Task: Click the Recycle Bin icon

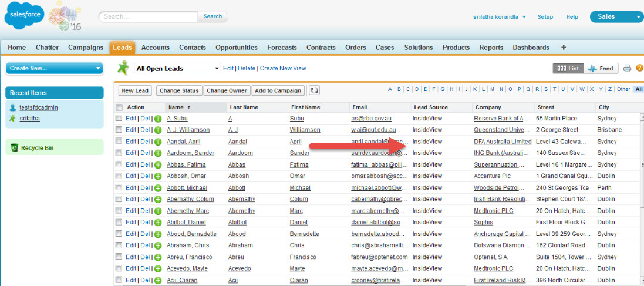Action: click(14, 148)
